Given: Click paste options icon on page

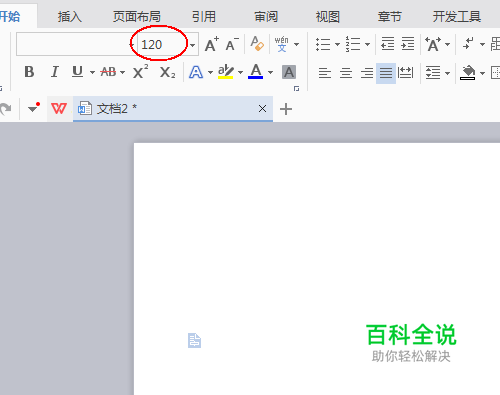Looking at the screenshot, I should [194, 340].
